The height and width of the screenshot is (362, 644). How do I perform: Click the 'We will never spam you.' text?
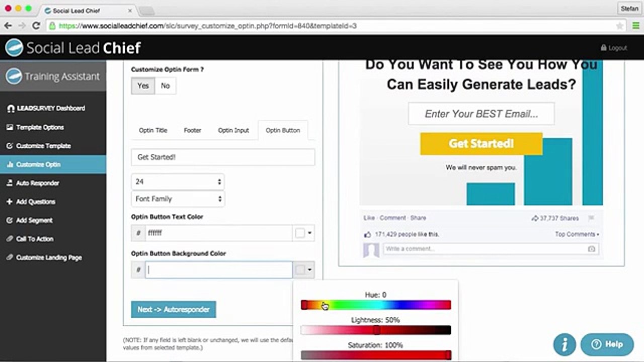(481, 167)
